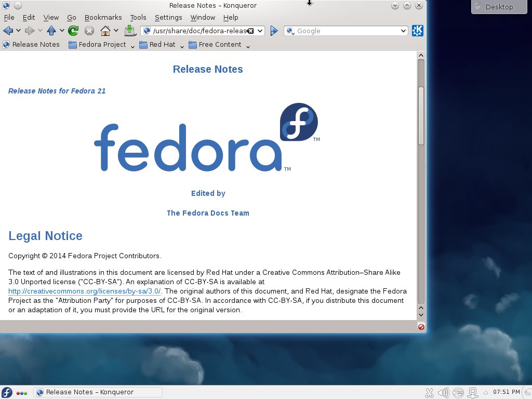Open the network management tray icon
This screenshot has width=532, height=399.
click(x=473, y=393)
